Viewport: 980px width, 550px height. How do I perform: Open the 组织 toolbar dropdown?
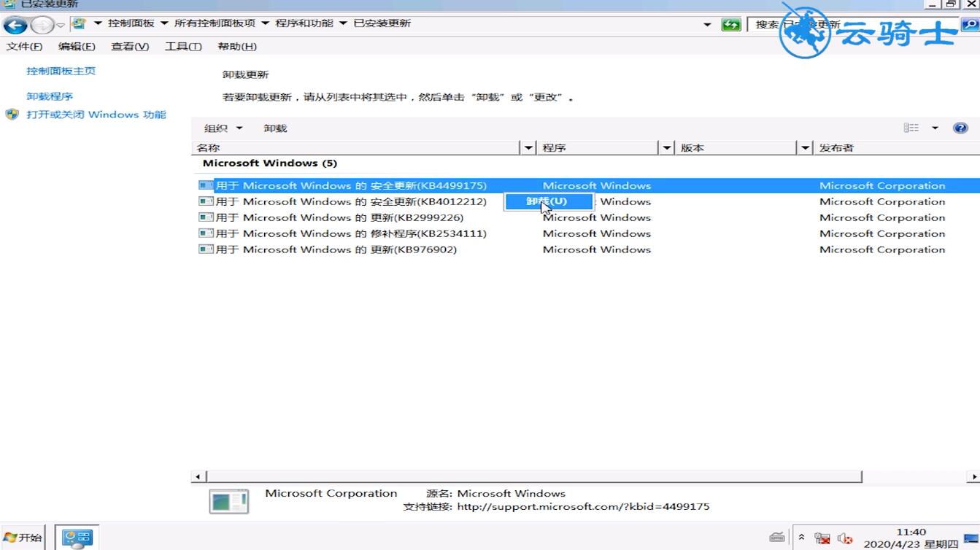pyautogui.click(x=223, y=128)
